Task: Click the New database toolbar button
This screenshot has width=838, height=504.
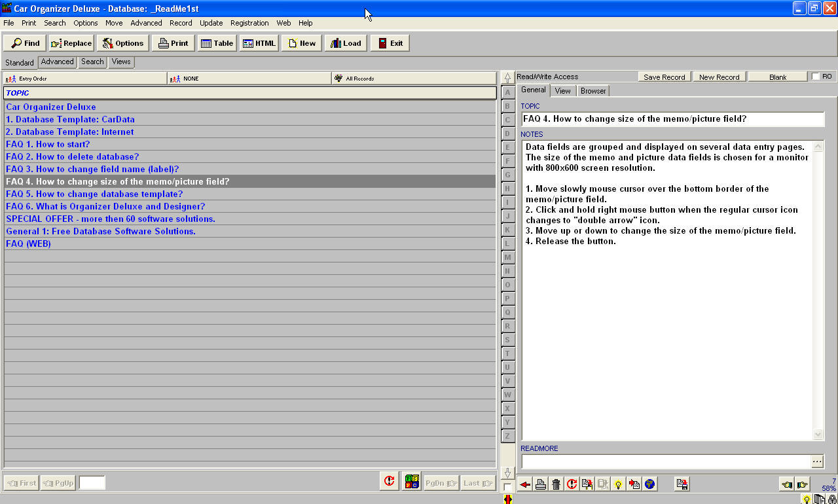Action: pyautogui.click(x=302, y=43)
